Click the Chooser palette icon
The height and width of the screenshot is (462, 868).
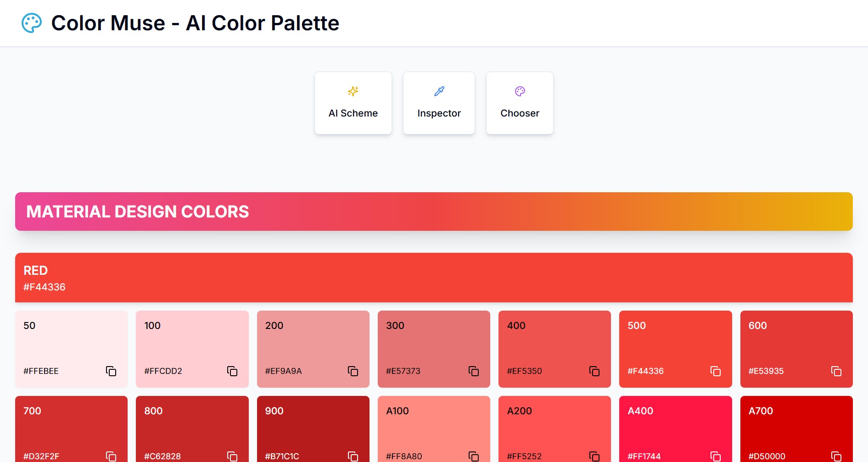coord(520,91)
